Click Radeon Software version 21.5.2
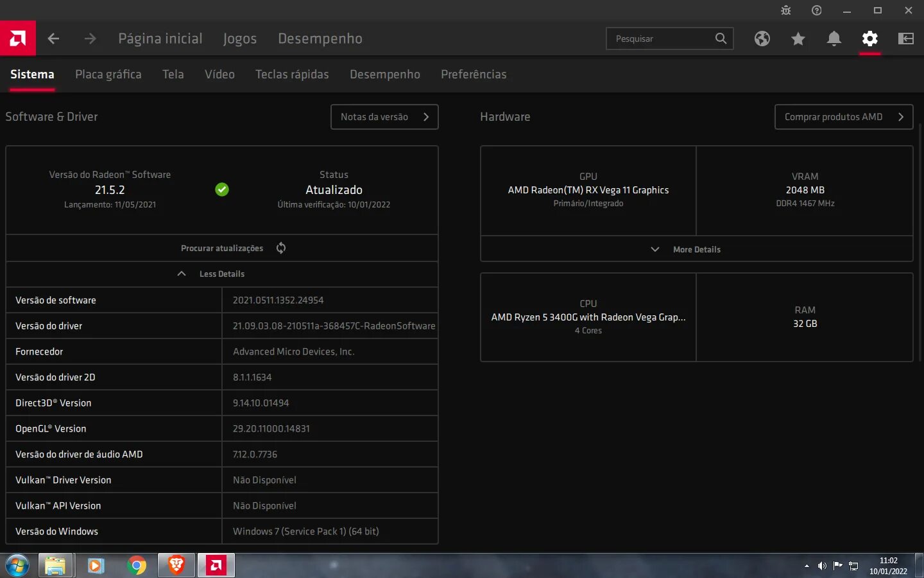 click(x=110, y=190)
